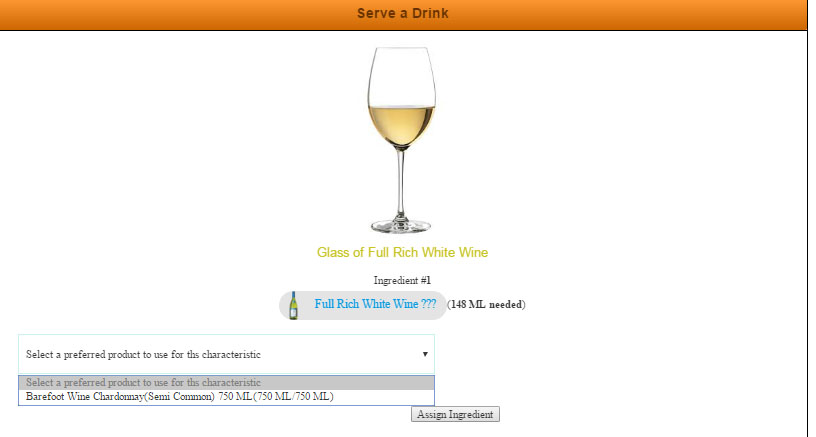The image size is (816, 437).
Task: Click the golden wine inside the glass
Action: 401,124
